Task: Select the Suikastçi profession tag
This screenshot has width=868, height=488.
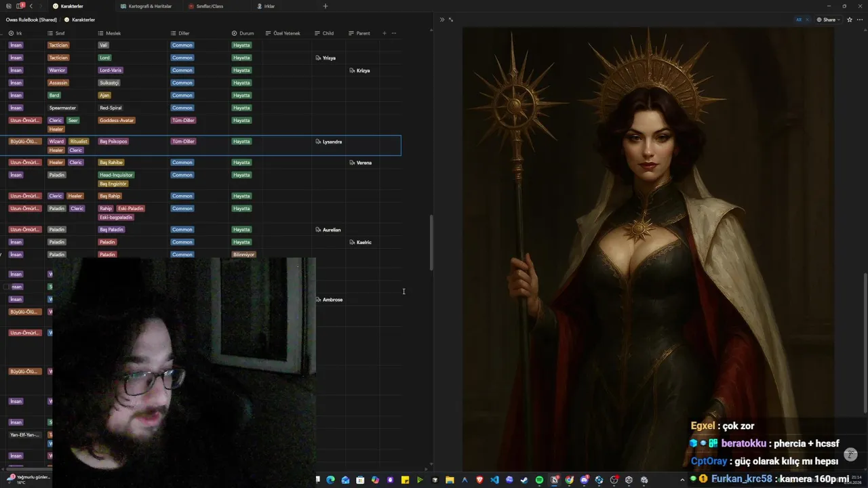Action: click(109, 83)
